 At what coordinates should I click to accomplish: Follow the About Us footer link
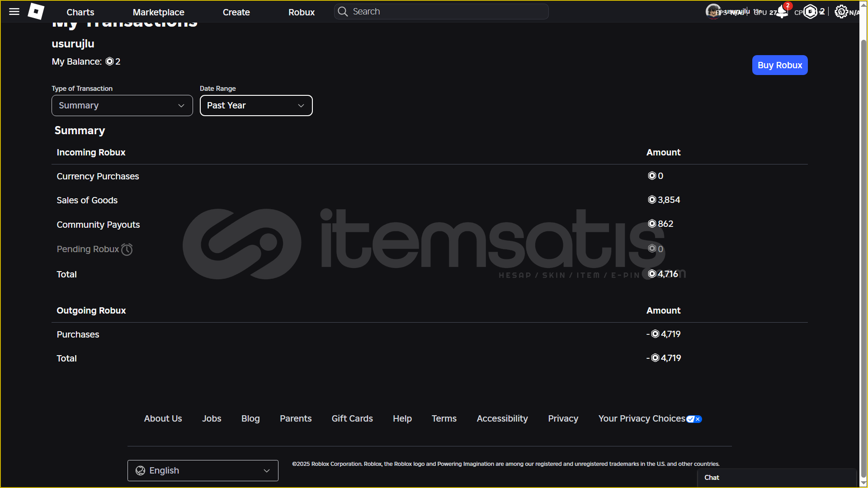tap(163, 419)
